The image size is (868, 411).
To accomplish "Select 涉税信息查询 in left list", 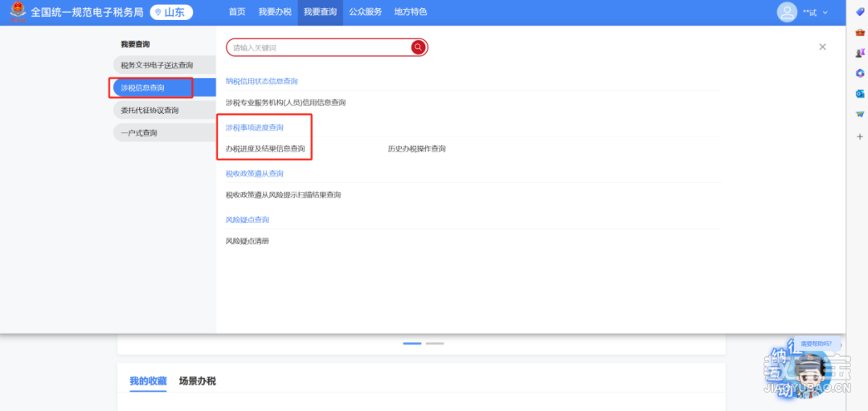I will point(165,87).
